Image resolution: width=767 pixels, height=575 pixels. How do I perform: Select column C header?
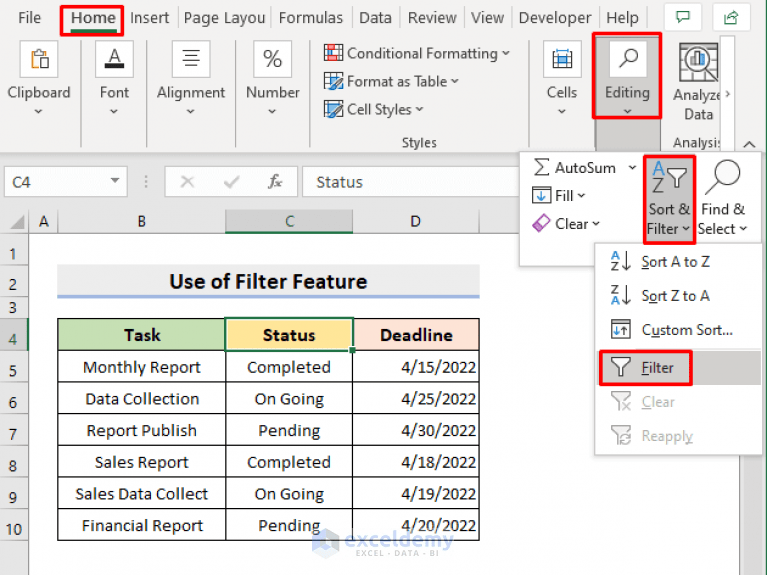(x=289, y=222)
